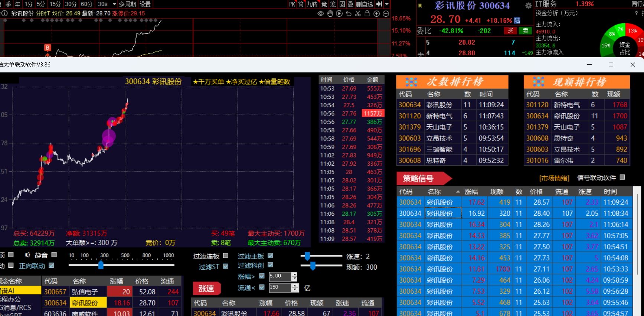Click the 涨速 slider handle
The image size is (644, 316).
307,256
